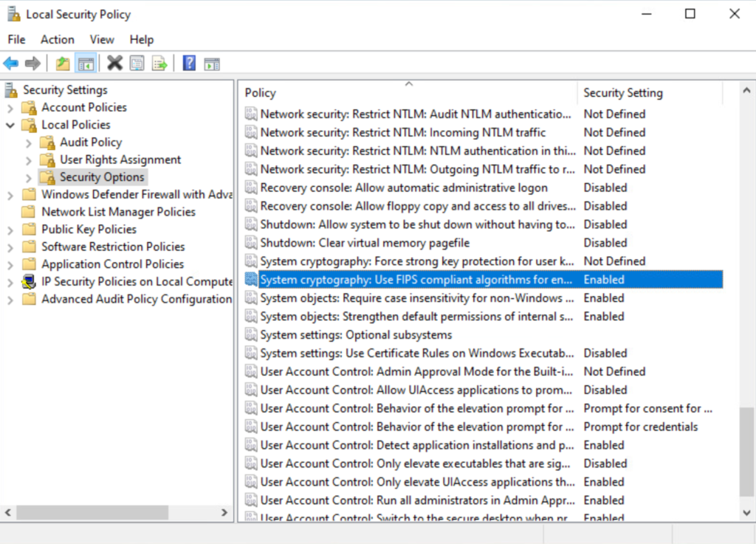Select Software Restriction Policies folder
This screenshot has height=544, width=756.
[x=112, y=247]
